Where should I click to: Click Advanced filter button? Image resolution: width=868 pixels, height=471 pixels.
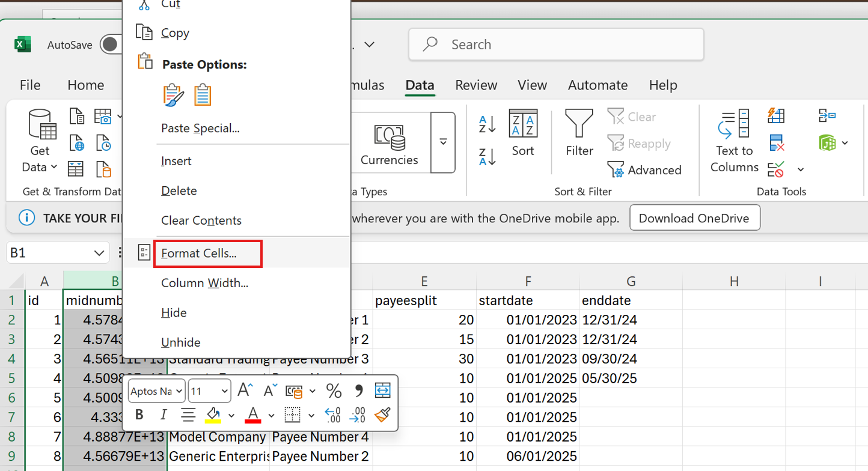pyautogui.click(x=644, y=170)
